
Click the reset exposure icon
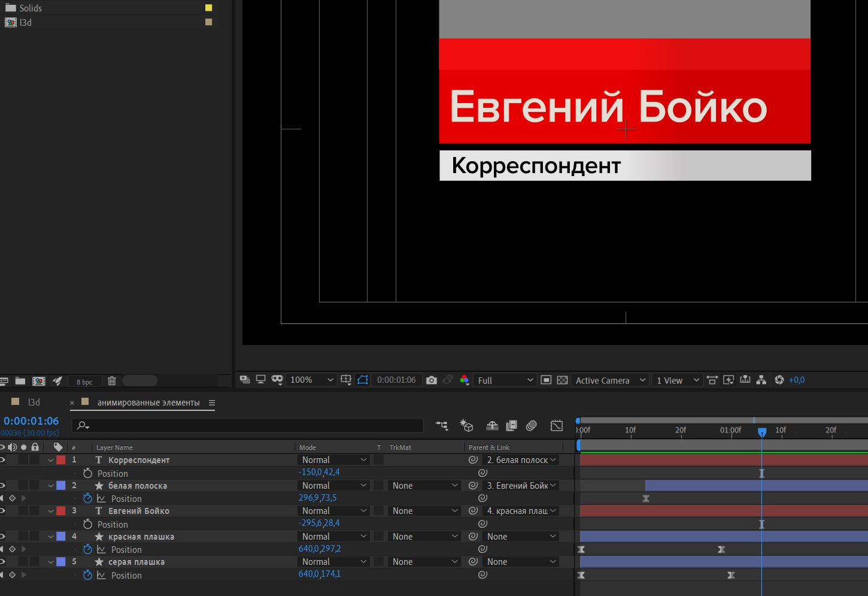point(779,380)
